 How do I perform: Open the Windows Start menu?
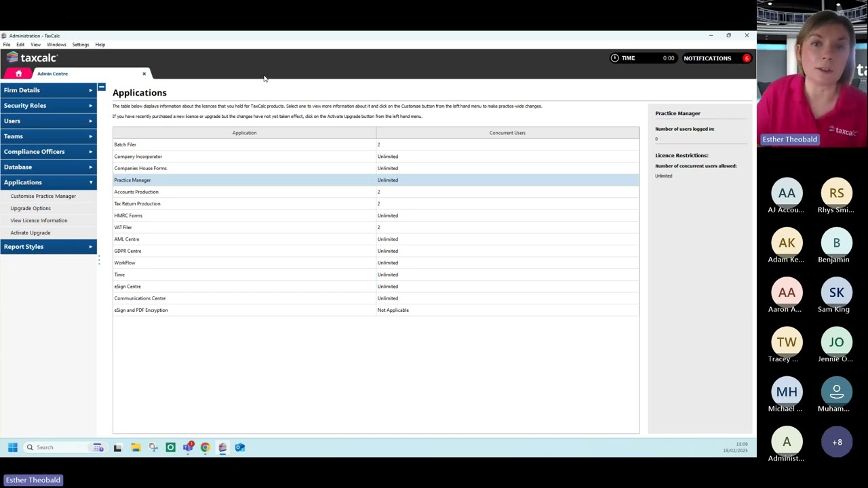pyautogui.click(x=12, y=447)
